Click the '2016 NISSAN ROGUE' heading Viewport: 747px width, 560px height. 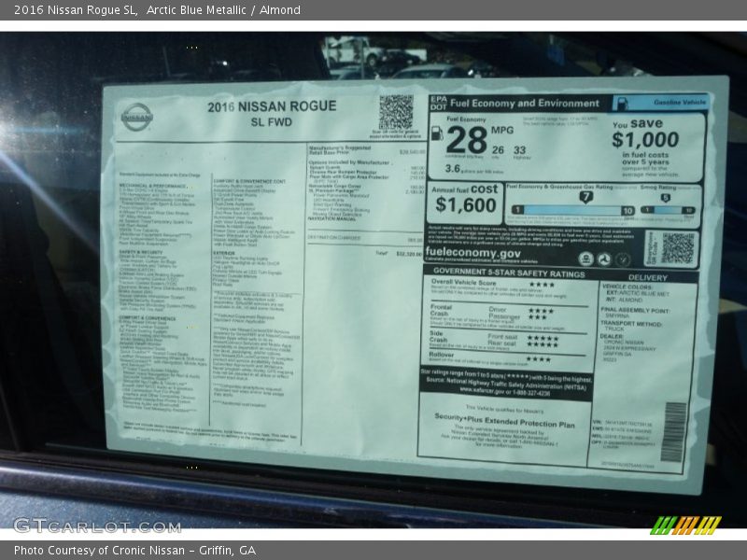(x=272, y=106)
